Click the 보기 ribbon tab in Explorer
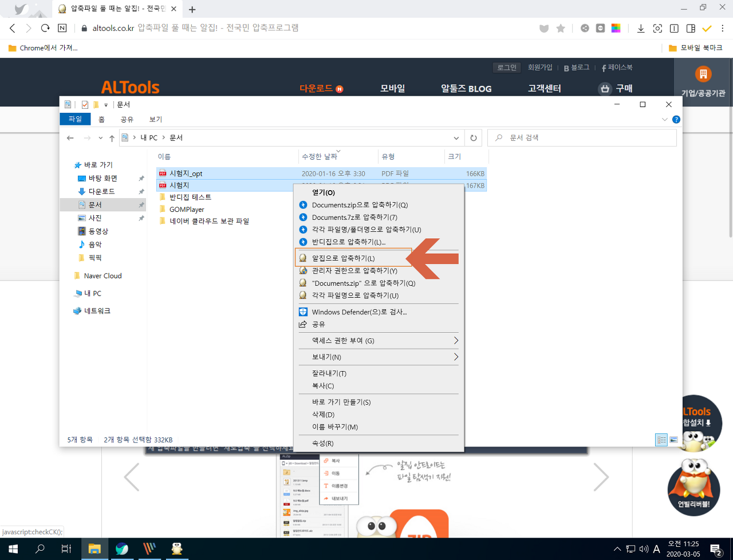The width and height of the screenshot is (733, 560). (156, 119)
